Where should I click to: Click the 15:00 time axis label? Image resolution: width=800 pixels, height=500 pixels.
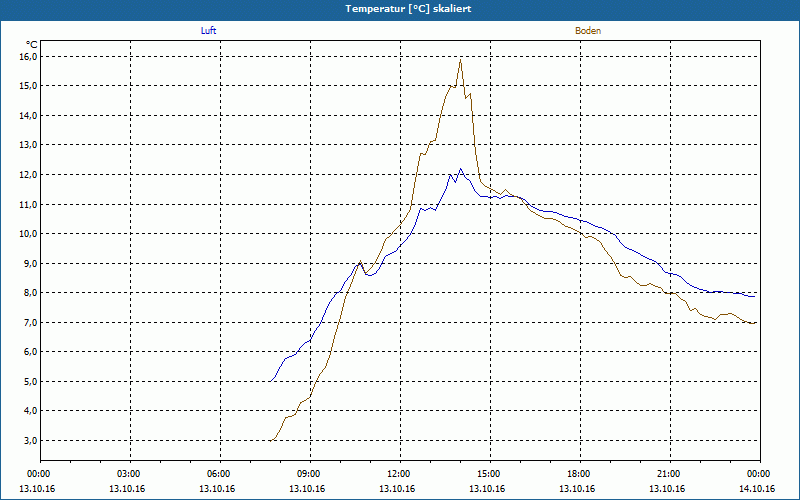[490, 474]
